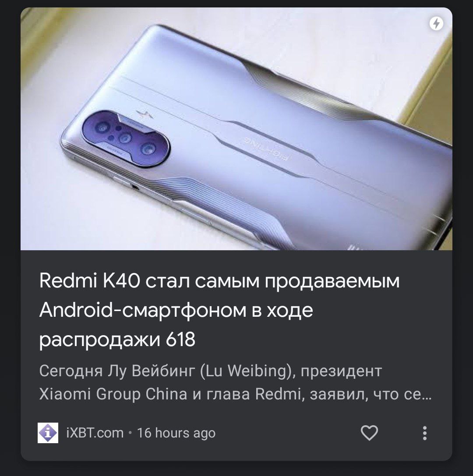Open headline line 'Android-смартфоном в ходе'
The width and height of the screenshot is (473, 476).
pyautogui.click(x=176, y=310)
